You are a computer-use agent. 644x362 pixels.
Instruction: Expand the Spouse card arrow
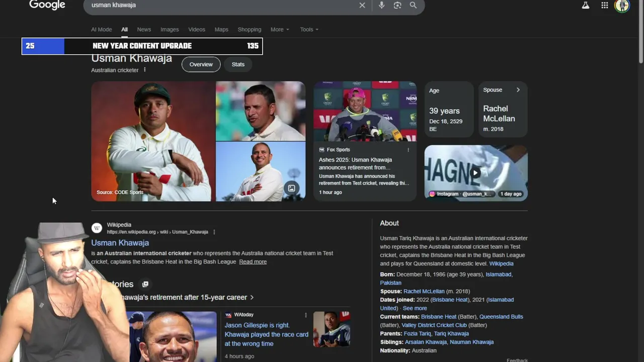518,90
